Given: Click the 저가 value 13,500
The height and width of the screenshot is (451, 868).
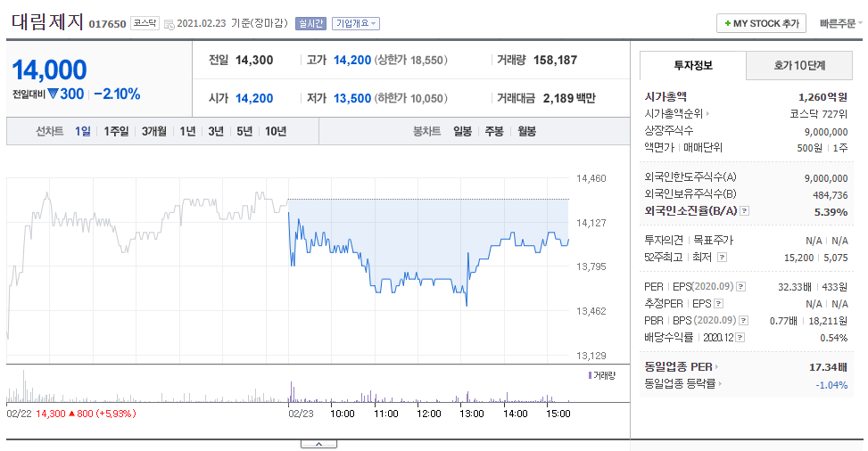Looking at the screenshot, I should pos(352,98).
